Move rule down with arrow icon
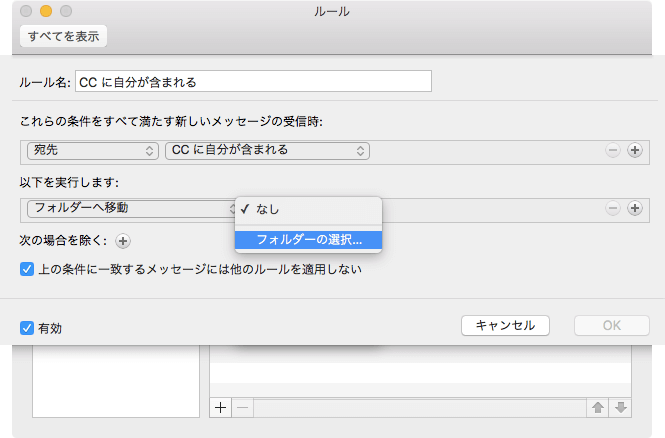The width and height of the screenshot is (665, 438). click(620, 408)
